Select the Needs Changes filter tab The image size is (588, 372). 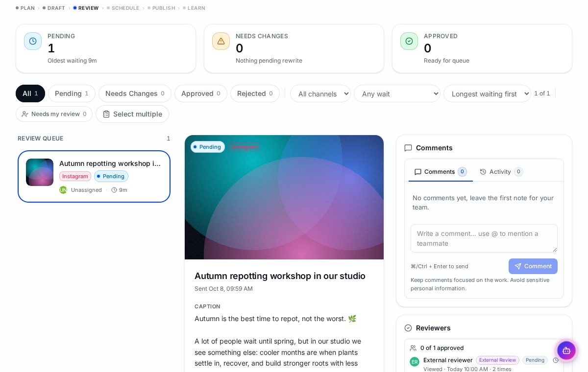tap(135, 93)
